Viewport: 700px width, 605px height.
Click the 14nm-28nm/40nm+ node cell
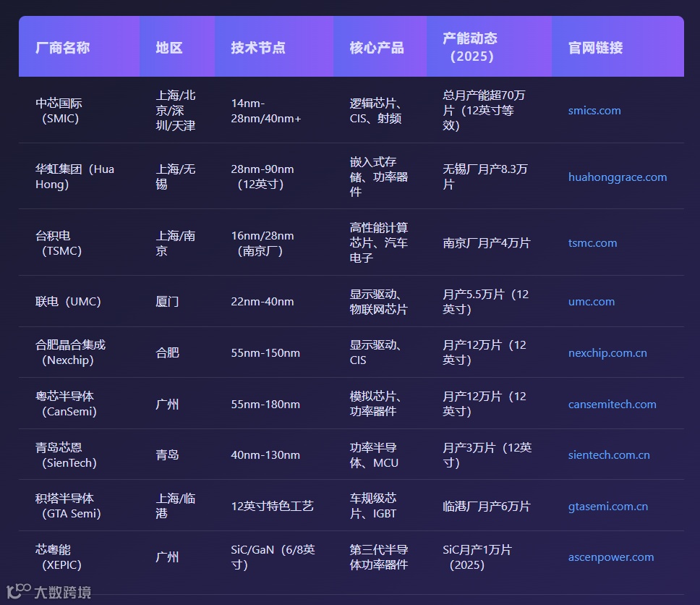[274, 111]
